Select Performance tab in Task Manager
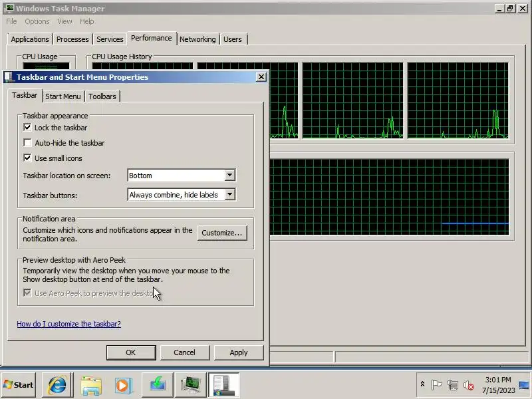This screenshot has width=532, height=399. pos(152,39)
